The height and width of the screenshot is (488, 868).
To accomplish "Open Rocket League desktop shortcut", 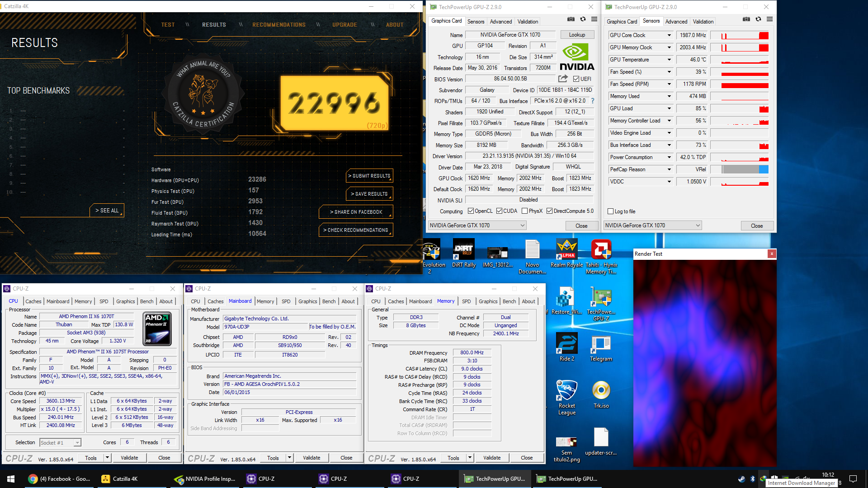I will coord(566,398).
